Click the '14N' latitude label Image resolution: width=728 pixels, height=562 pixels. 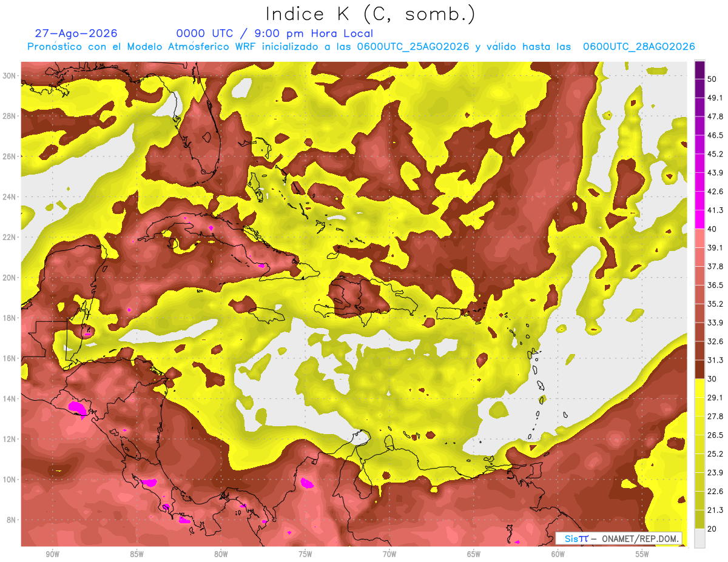(9, 399)
